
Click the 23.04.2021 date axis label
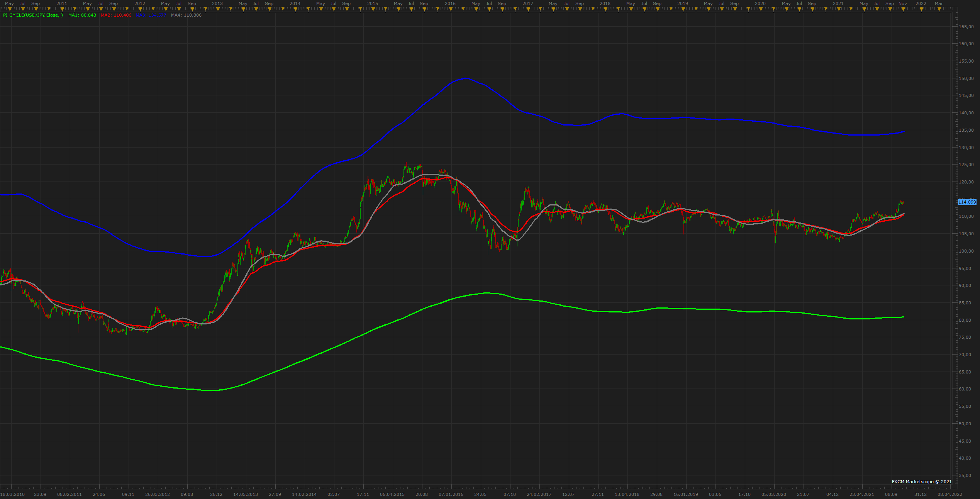[x=862, y=494]
